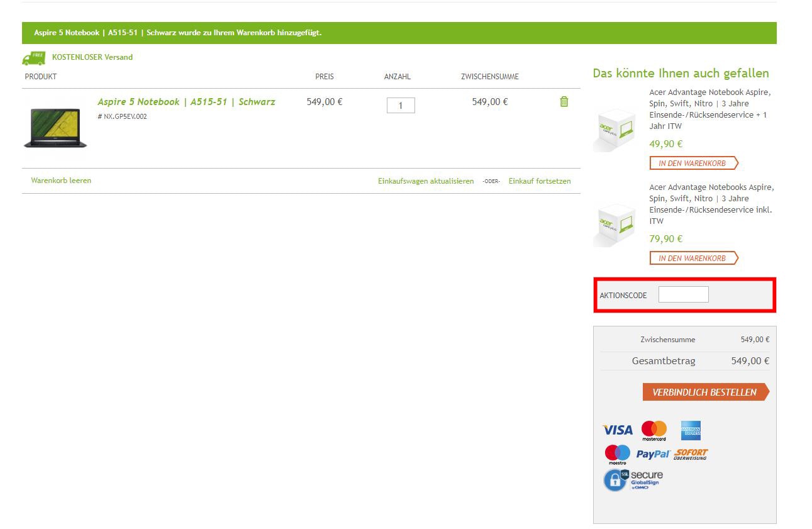Open Aspire 5 Notebook A515-51 Schwarz product link
812x529 pixels.
[186, 102]
